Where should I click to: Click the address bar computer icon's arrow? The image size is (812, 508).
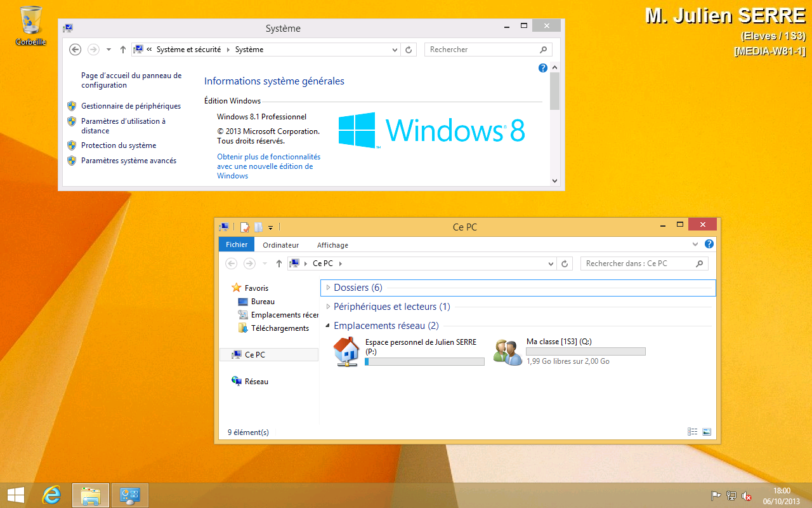point(306,264)
